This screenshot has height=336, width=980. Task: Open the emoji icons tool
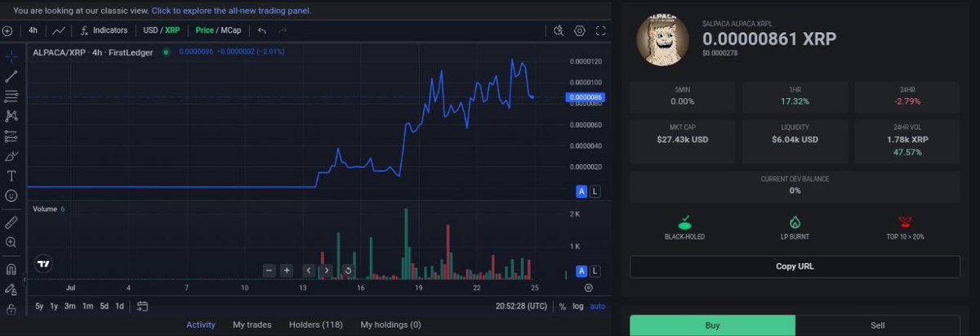tap(11, 196)
